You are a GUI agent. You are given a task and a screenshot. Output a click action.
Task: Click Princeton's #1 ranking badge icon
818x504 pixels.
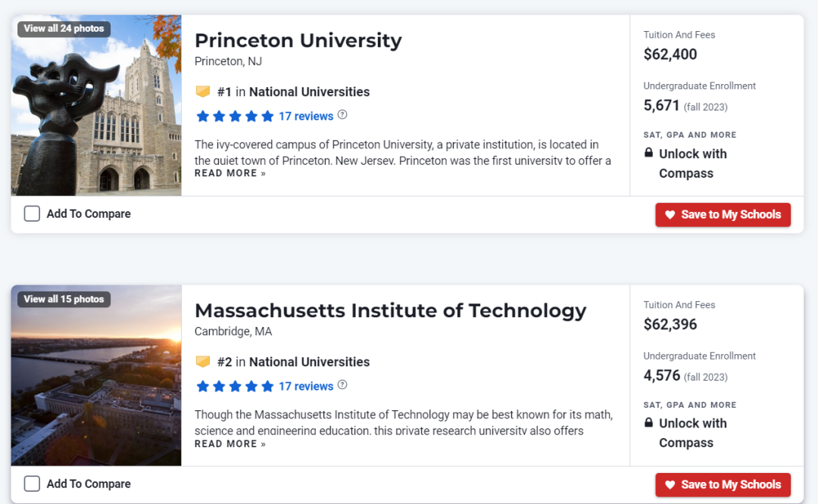(203, 92)
